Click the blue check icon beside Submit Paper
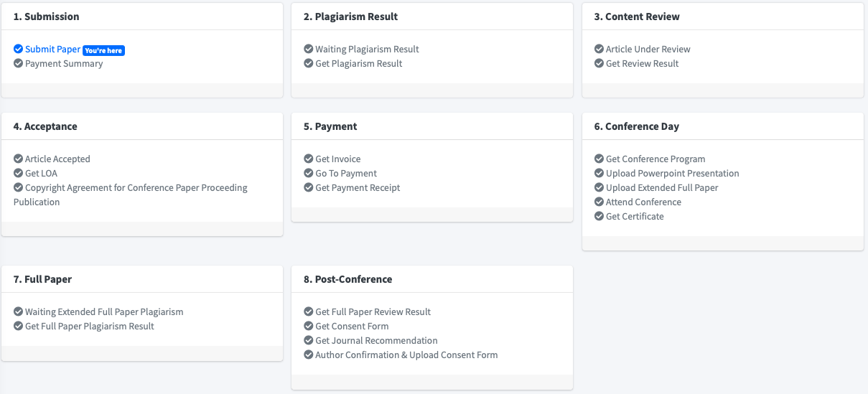868x394 pixels. pyautogui.click(x=19, y=49)
